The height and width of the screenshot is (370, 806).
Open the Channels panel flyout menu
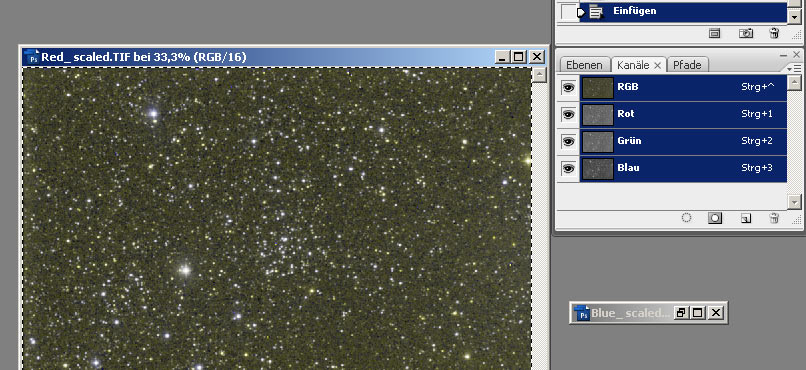point(794,68)
